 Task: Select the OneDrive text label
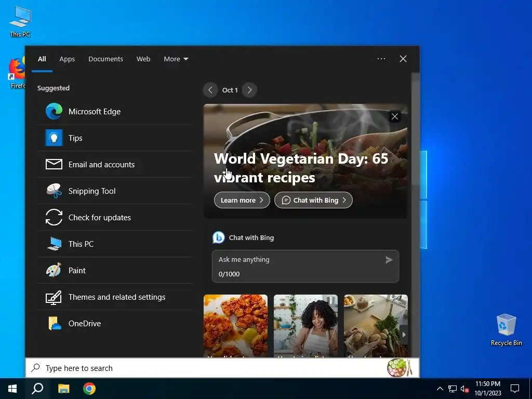85,323
